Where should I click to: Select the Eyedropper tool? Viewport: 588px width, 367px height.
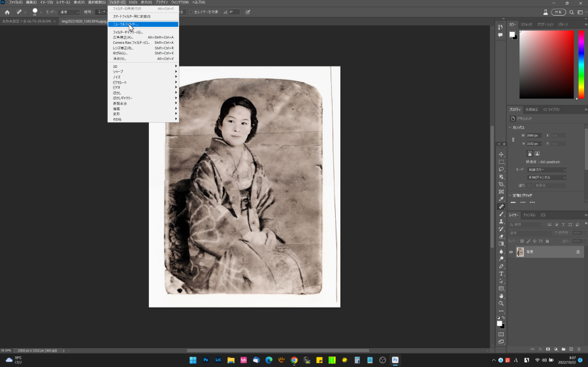click(x=501, y=199)
